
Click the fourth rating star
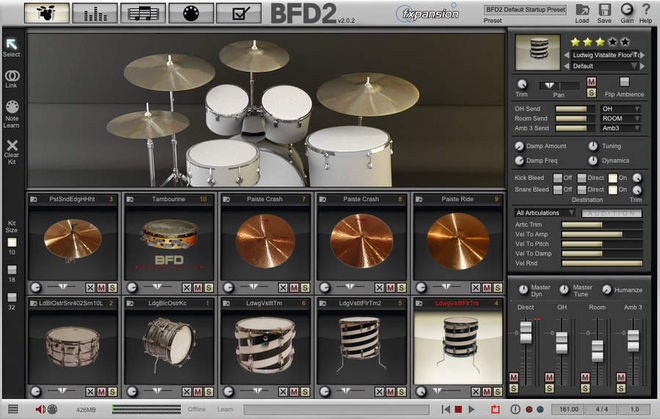[x=612, y=42]
